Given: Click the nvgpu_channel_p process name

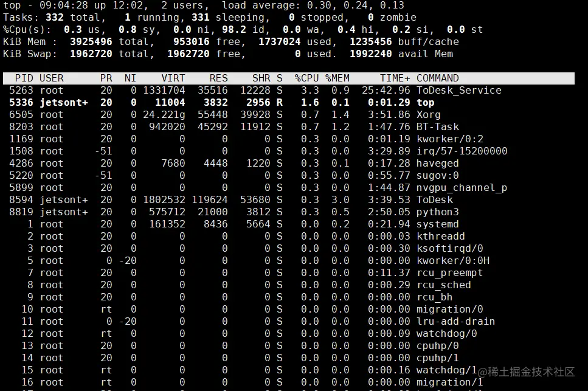Looking at the screenshot, I should pos(462,188).
